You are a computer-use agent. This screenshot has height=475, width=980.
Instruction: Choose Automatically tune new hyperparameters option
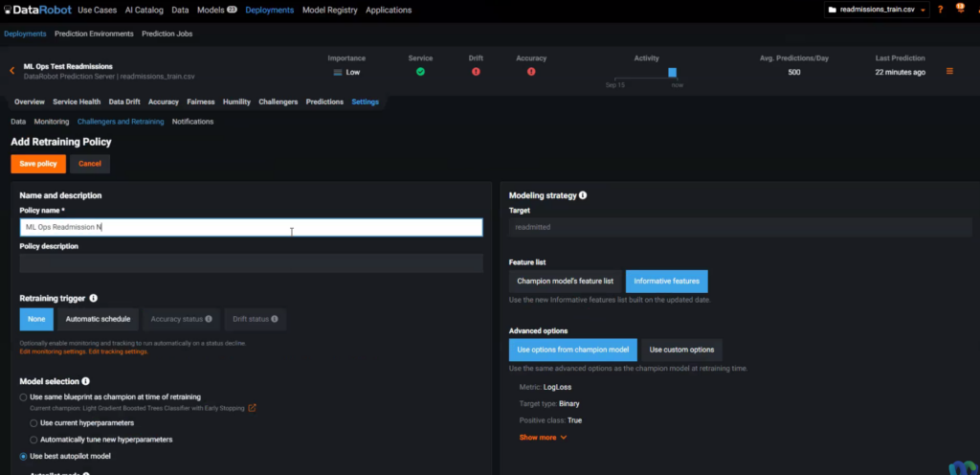33,440
